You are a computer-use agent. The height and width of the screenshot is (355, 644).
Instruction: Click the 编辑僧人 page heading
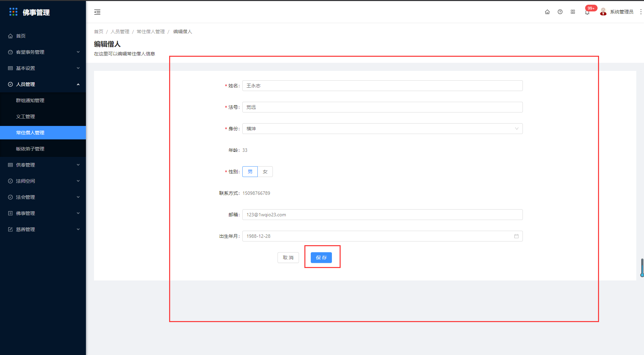pos(107,44)
